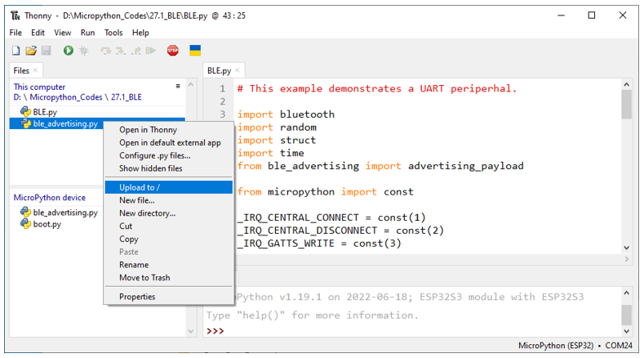Click the 'from micropython import const' line
Viewport: 644px width, 358px height.
pyautogui.click(x=325, y=192)
